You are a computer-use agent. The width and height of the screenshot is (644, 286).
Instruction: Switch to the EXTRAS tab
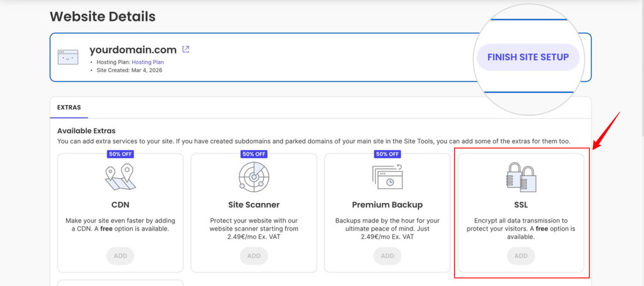tap(69, 107)
